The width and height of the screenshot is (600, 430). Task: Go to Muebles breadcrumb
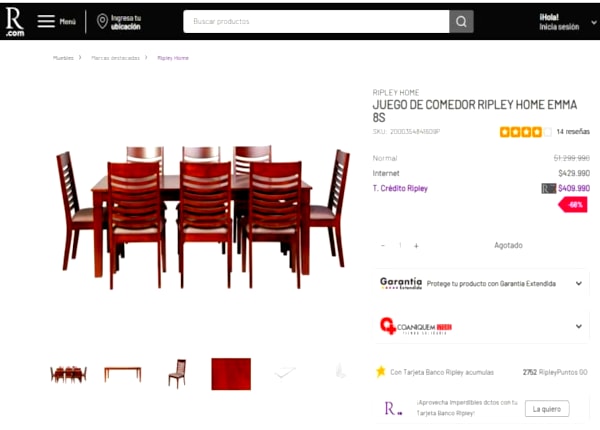(63, 58)
